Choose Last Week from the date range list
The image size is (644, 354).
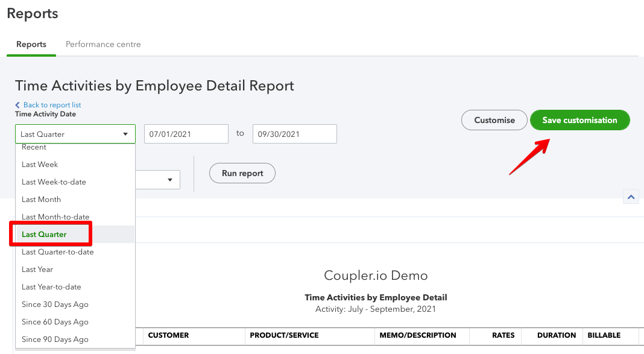point(39,164)
